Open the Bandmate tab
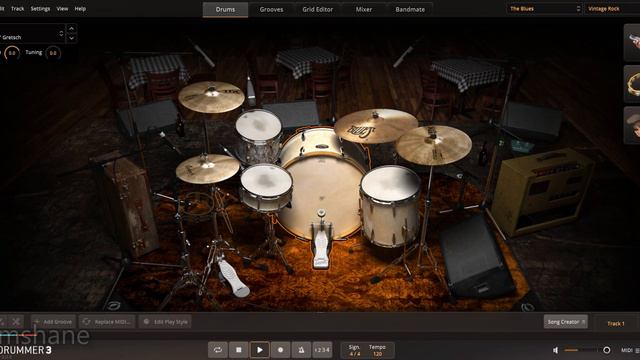Image resolution: width=640 pixels, height=360 pixels. click(410, 9)
